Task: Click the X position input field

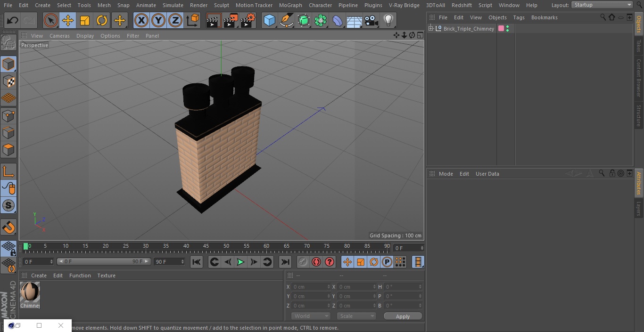Action: (312, 287)
